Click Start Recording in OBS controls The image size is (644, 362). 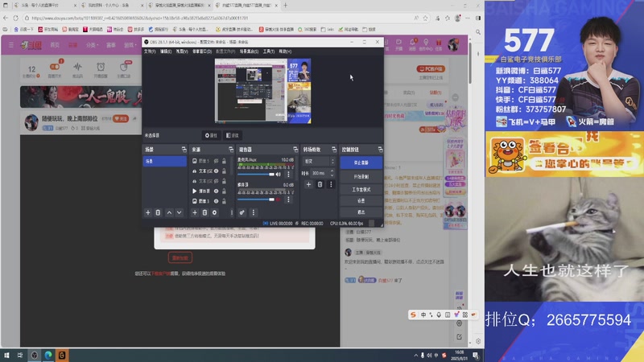361,177
